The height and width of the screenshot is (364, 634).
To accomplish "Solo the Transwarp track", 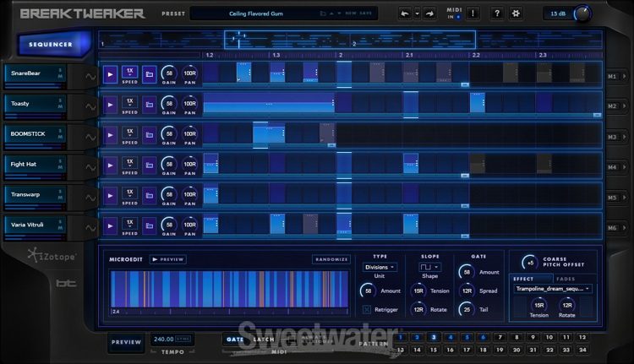I will click(60, 192).
